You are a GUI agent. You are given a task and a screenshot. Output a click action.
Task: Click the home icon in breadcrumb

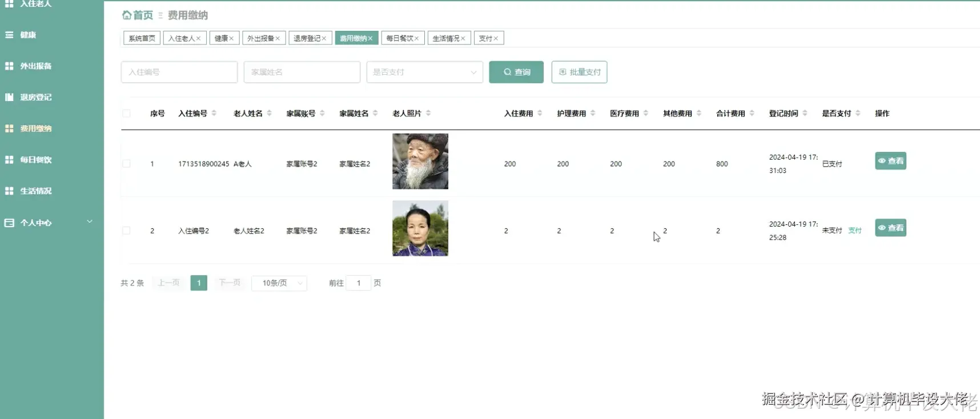127,15
